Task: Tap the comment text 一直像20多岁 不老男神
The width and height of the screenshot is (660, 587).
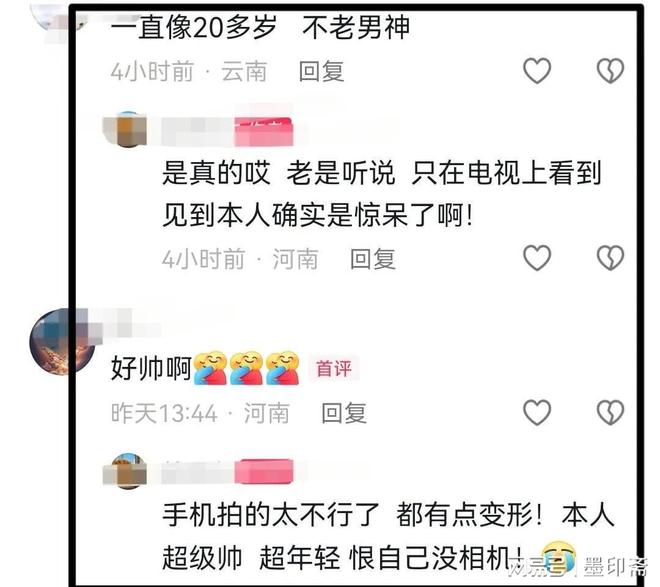Action: click(261, 27)
